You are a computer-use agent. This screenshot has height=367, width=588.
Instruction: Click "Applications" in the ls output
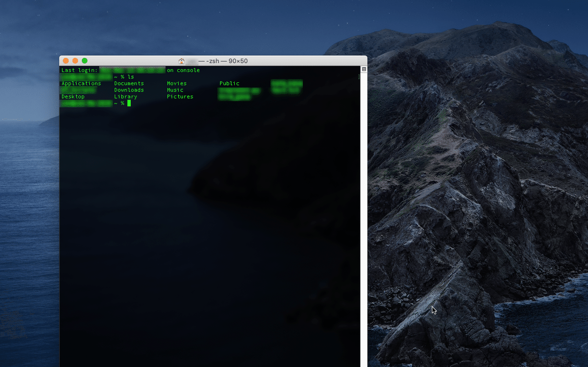(x=81, y=83)
